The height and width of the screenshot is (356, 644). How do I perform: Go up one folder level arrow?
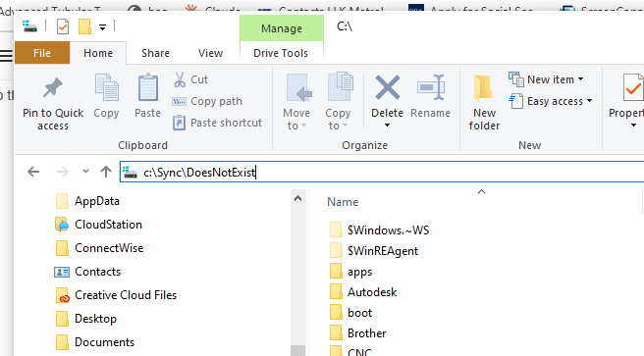click(106, 172)
